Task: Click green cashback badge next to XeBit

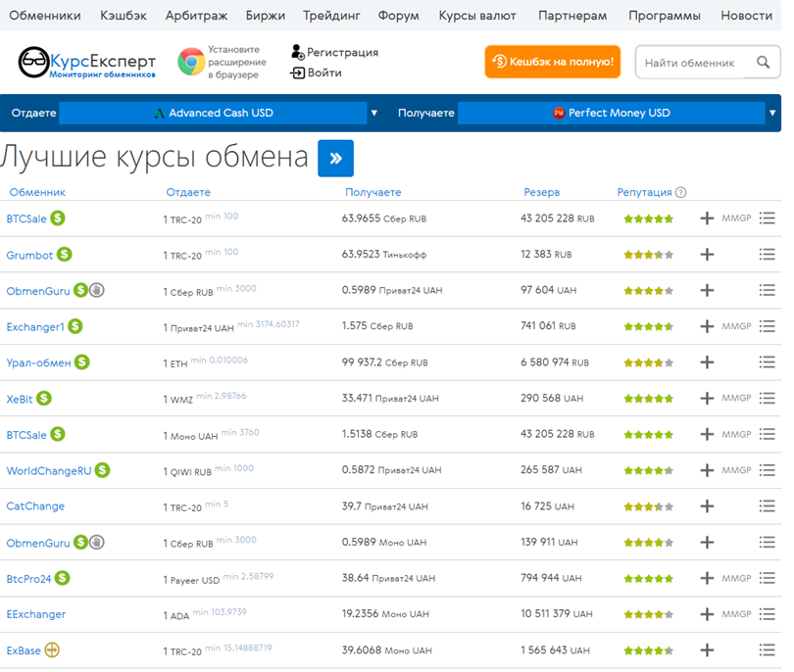Action: pos(44,399)
